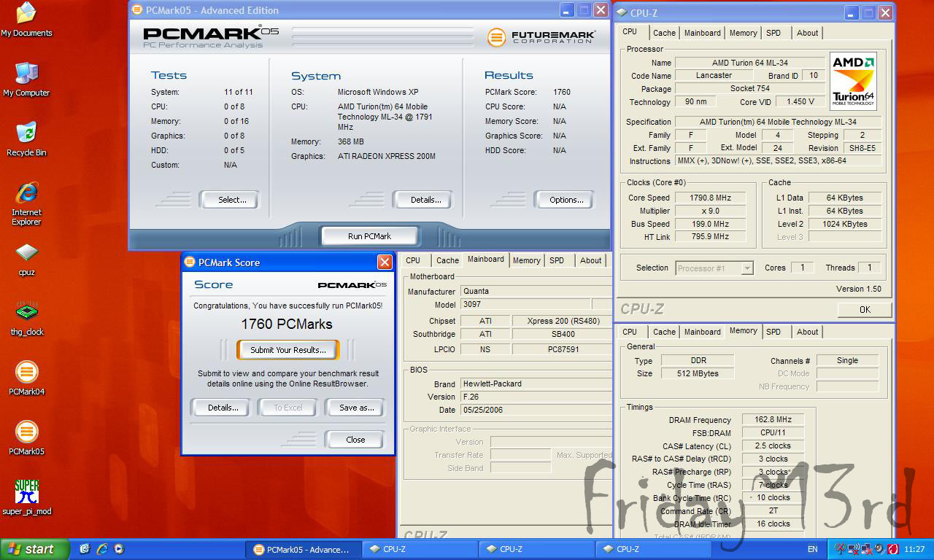Select the thg_clock desktop icon
The width and height of the screenshot is (934, 560).
pos(26,319)
